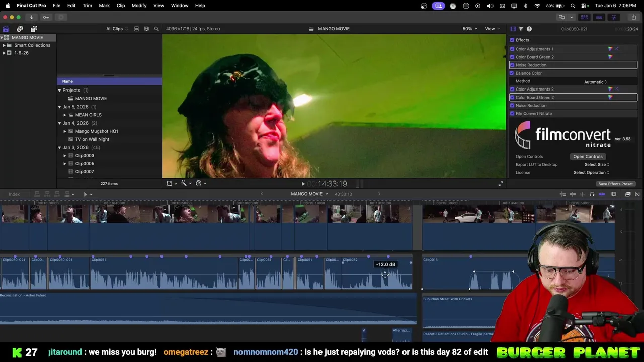644x362 pixels.
Task: Collapse the Jan 5, 2026 group
Action: click(x=59, y=107)
